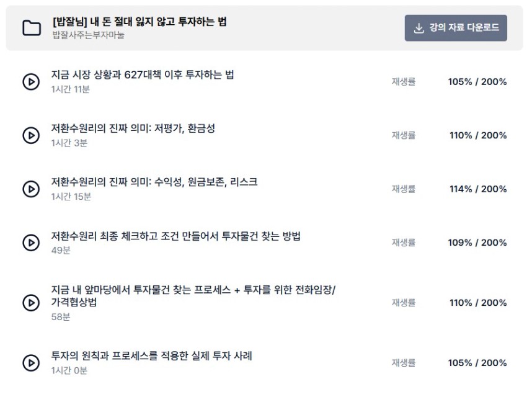
Task: Click the 강의 자료 다운로드 button
Action: pos(456,28)
